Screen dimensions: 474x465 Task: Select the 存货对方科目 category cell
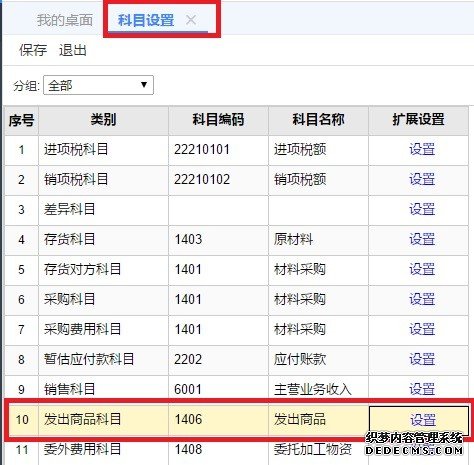[x=103, y=270]
